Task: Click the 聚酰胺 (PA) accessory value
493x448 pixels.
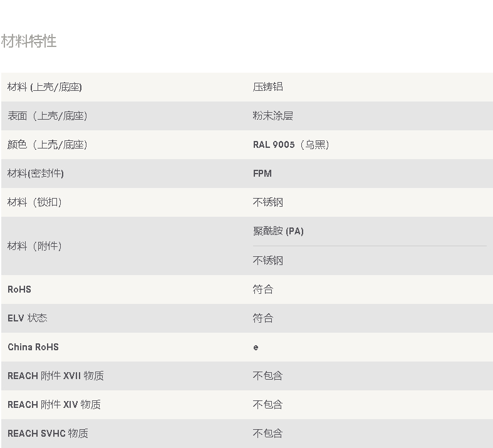Action: coord(278,231)
